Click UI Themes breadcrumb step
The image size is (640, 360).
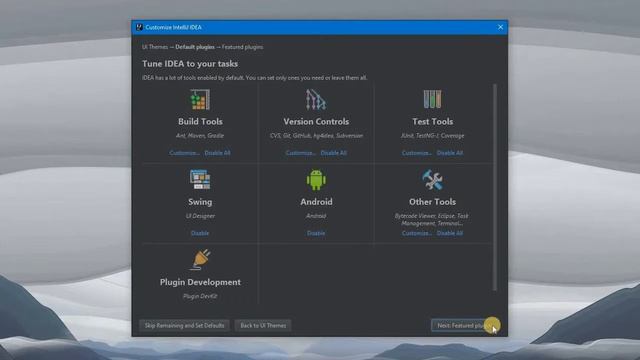coord(155,47)
